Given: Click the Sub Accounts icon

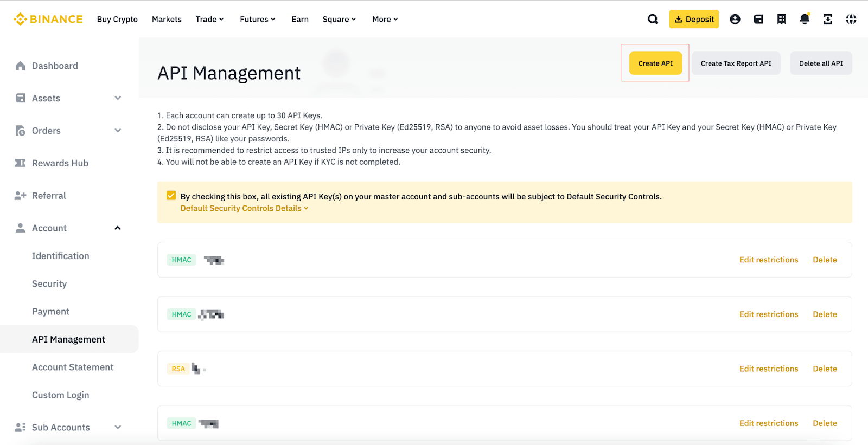Looking at the screenshot, I should click(21, 428).
